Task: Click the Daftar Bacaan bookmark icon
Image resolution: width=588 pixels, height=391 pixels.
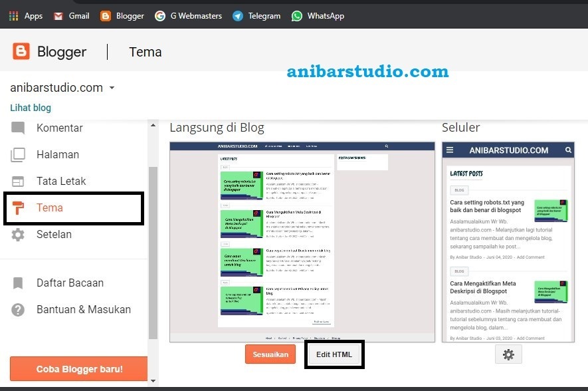Action: (18, 283)
